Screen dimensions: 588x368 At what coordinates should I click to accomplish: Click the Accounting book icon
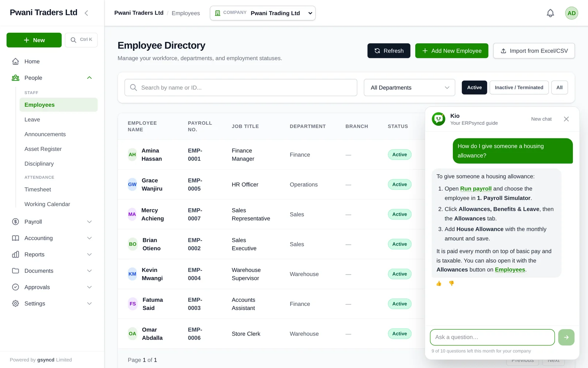pos(15,238)
